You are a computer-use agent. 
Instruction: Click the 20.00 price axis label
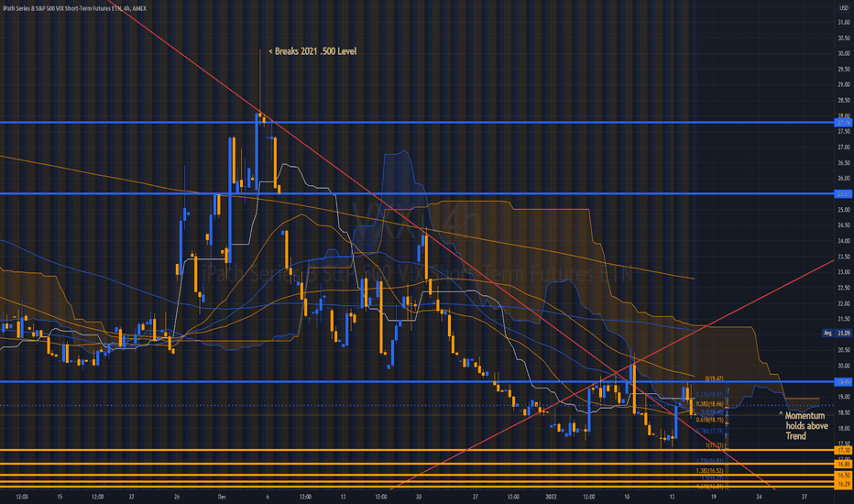[x=844, y=366]
